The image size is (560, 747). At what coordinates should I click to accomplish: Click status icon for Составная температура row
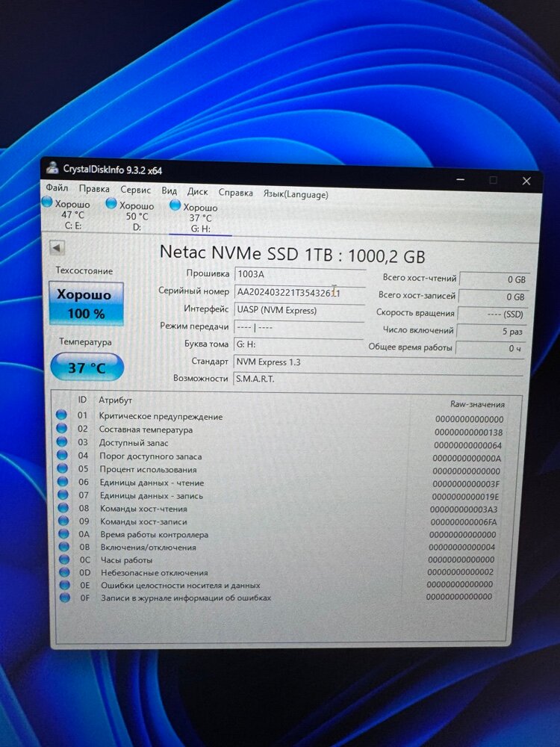point(61,428)
